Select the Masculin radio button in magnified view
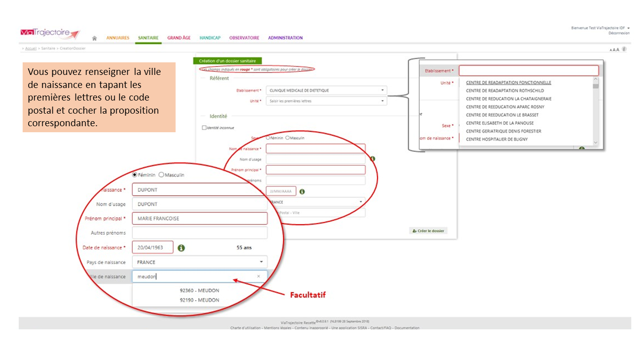The height and width of the screenshot is (362, 644). [x=162, y=175]
